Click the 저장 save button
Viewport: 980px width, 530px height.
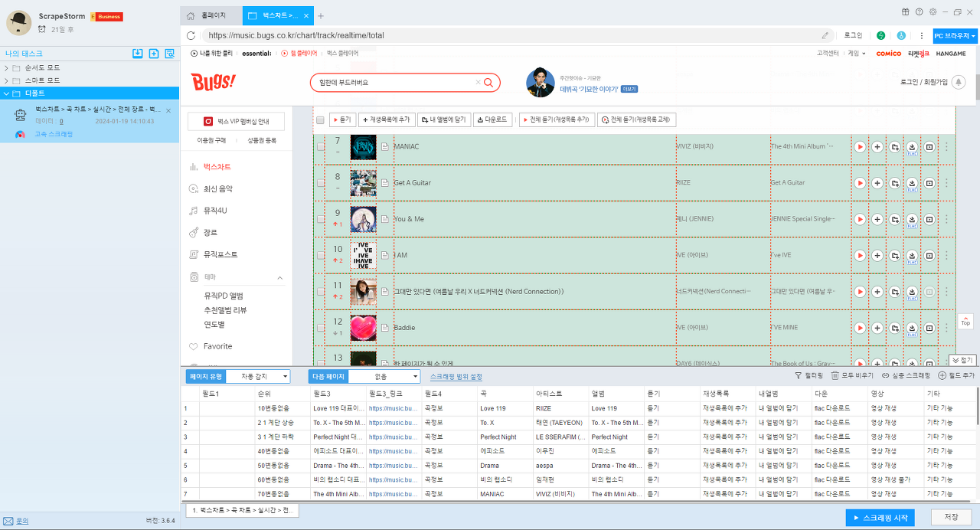coord(952,518)
